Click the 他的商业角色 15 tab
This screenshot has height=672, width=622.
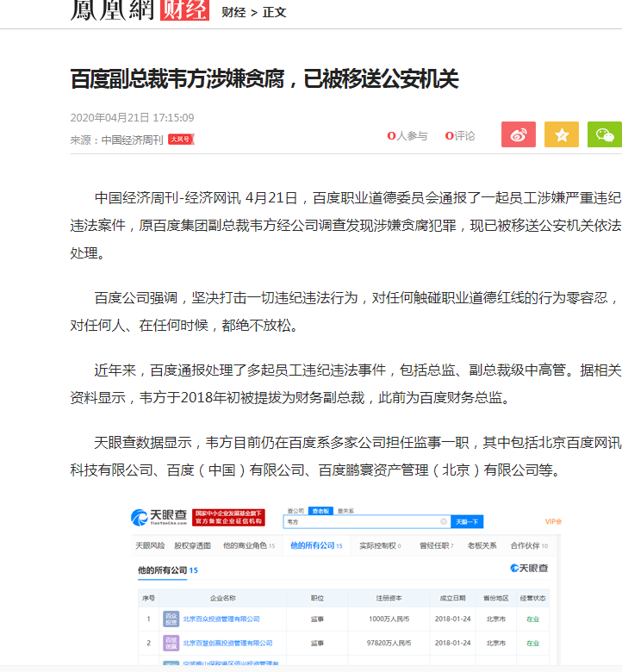(249, 545)
